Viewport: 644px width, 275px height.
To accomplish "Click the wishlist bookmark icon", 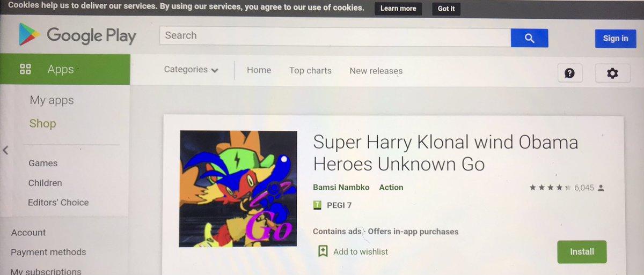I will (323, 251).
